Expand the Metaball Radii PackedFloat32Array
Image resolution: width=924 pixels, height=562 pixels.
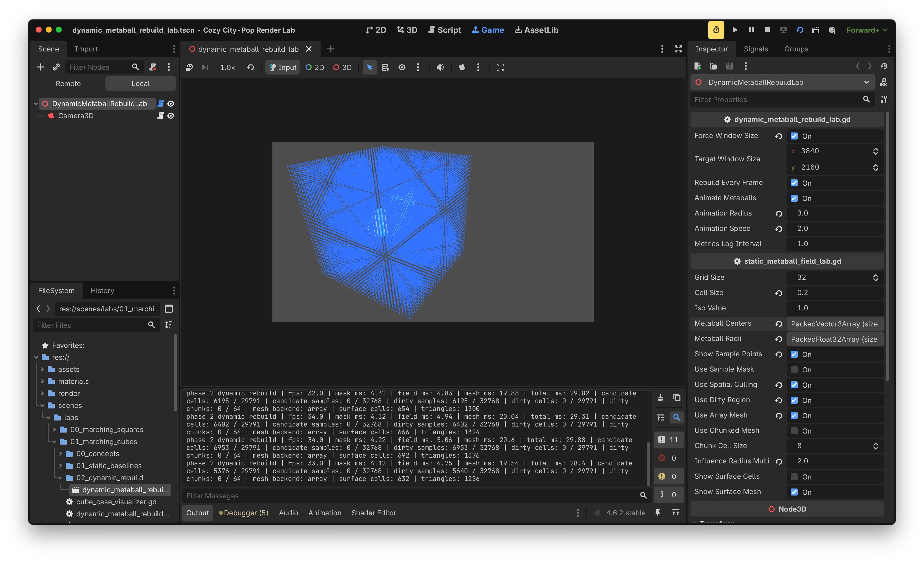(x=835, y=339)
